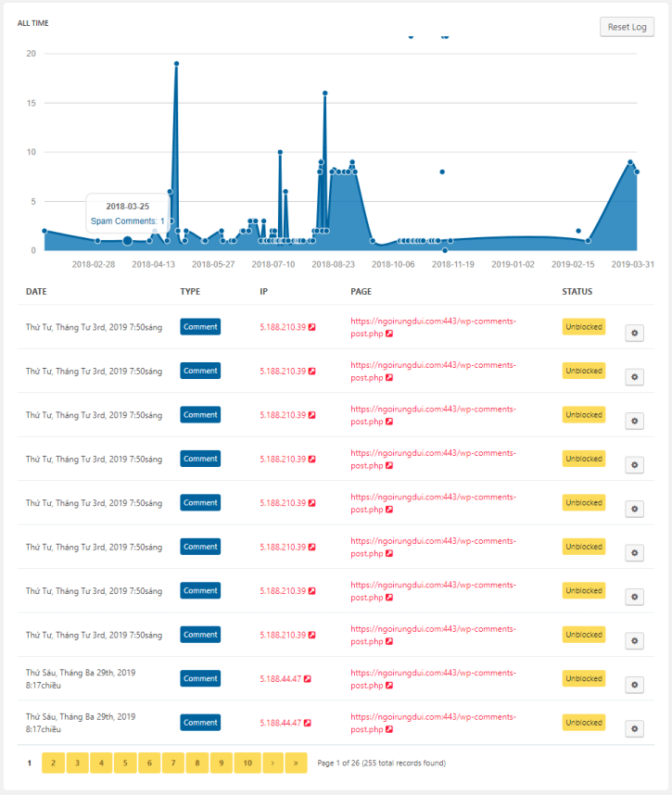The width and height of the screenshot is (672, 795).
Task: Jump to last page with double arrow
Action: [x=296, y=763]
